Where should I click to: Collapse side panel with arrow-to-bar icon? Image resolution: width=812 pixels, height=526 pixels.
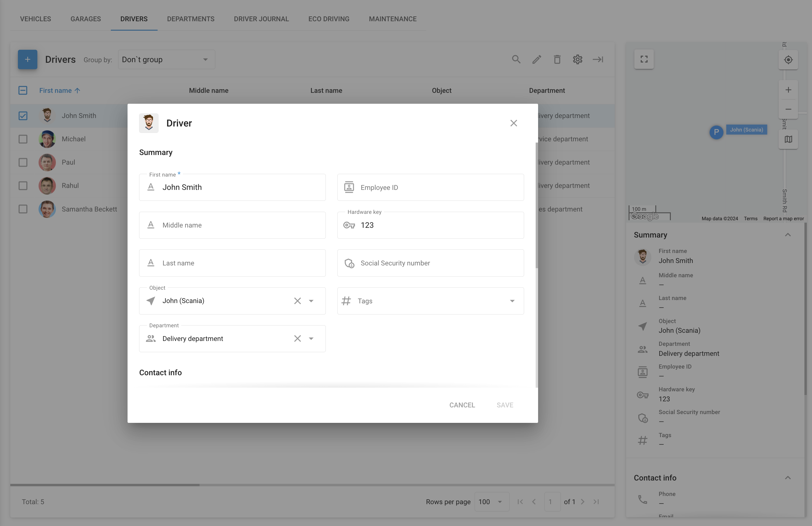coord(598,59)
